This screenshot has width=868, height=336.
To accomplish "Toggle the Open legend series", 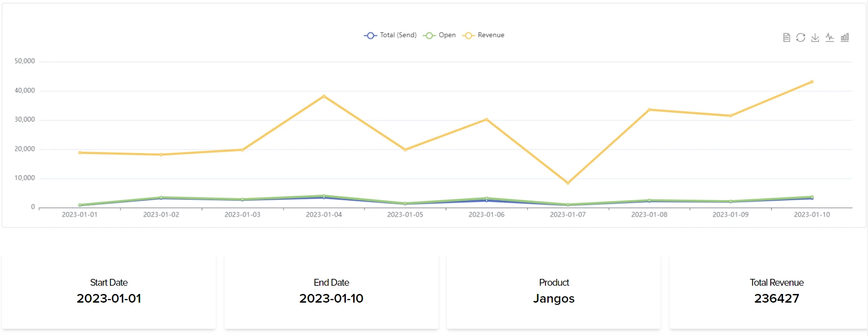I will (x=439, y=35).
